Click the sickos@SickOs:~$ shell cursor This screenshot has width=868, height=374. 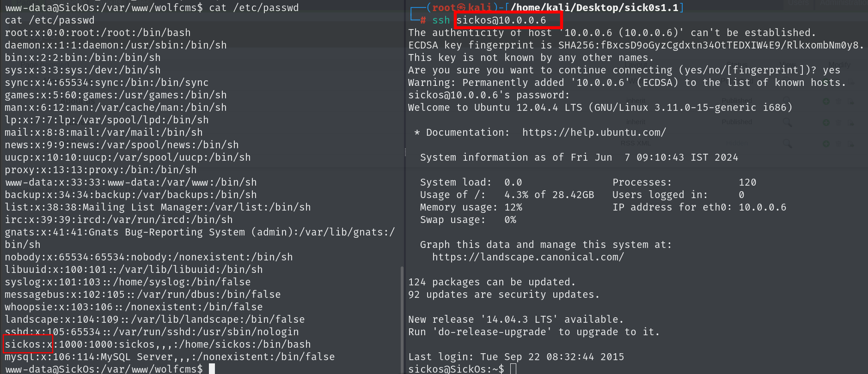(x=513, y=369)
